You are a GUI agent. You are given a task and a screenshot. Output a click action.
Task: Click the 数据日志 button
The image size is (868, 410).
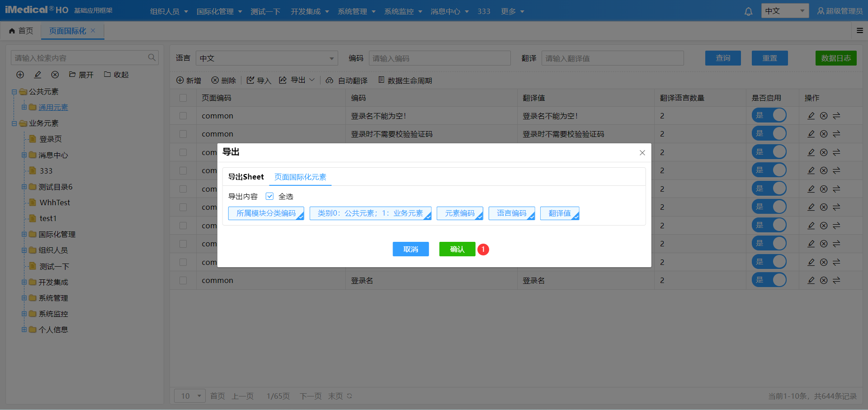836,58
